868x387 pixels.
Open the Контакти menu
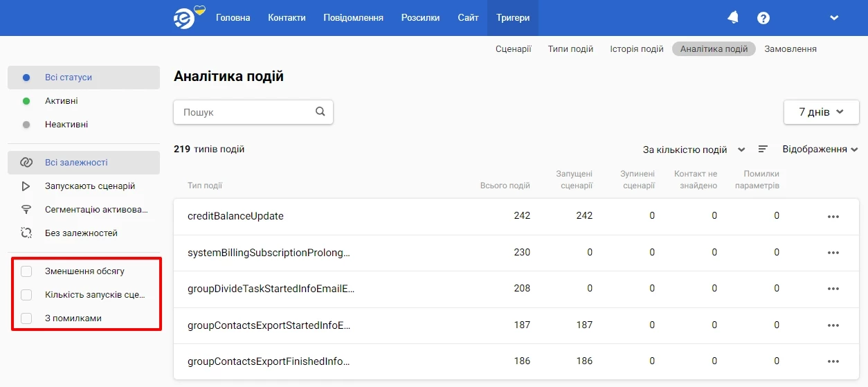[x=287, y=18]
